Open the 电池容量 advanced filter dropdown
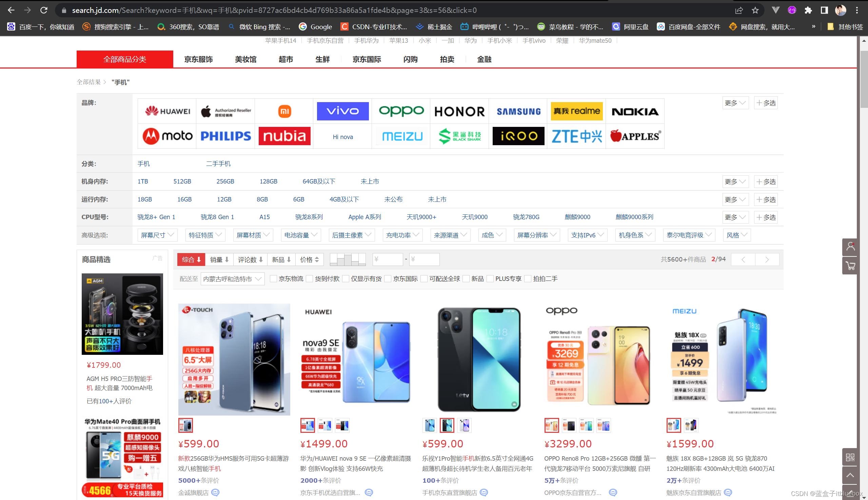 pyautogui.click(x=301, y=235)
